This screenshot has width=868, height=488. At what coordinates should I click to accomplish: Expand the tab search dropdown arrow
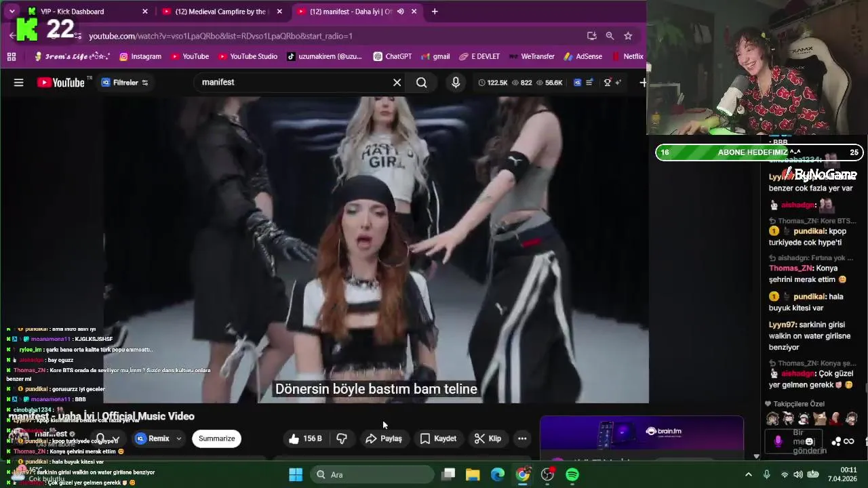pos(12,12)
